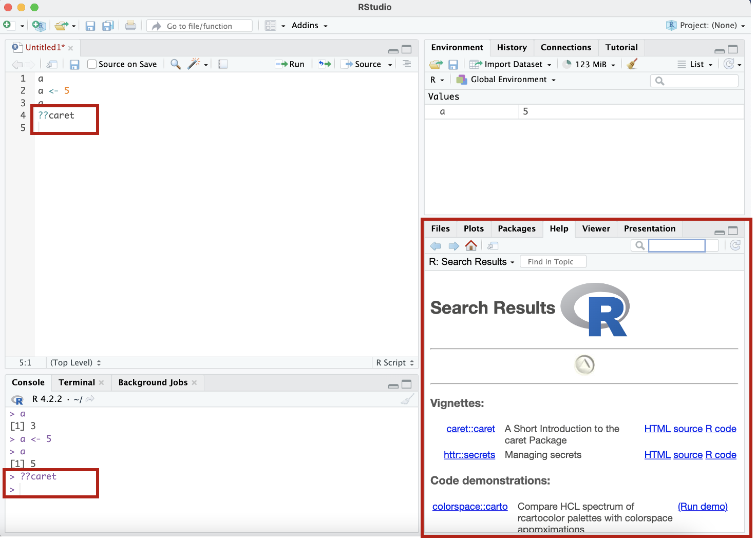Change List view dropdown in Environment
756x540 pixels.
(x=695, y=64)
